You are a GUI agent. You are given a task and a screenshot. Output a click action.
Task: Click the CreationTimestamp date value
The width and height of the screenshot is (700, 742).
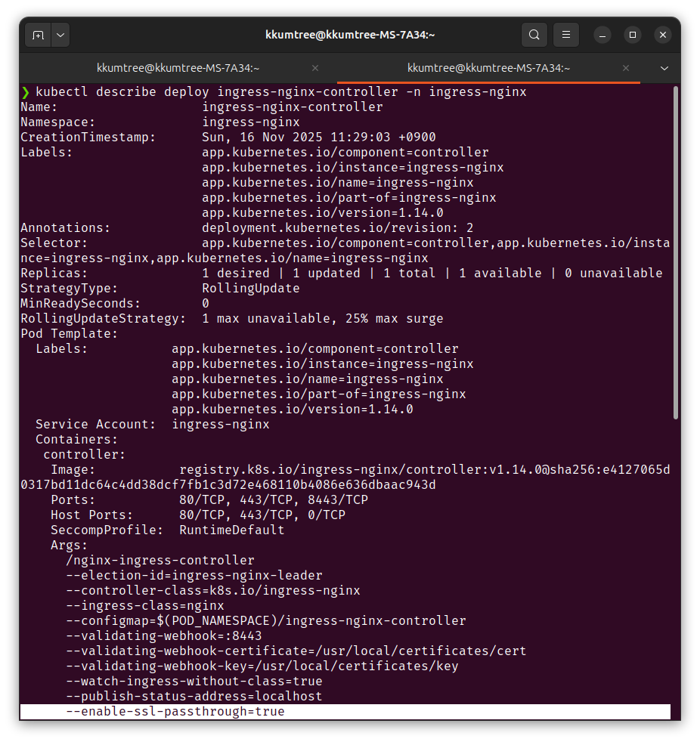point(319,138)
